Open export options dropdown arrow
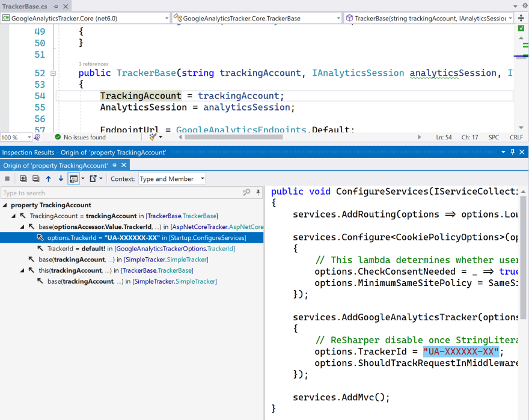Screen dimensions: 529x420 coord(101,179)
